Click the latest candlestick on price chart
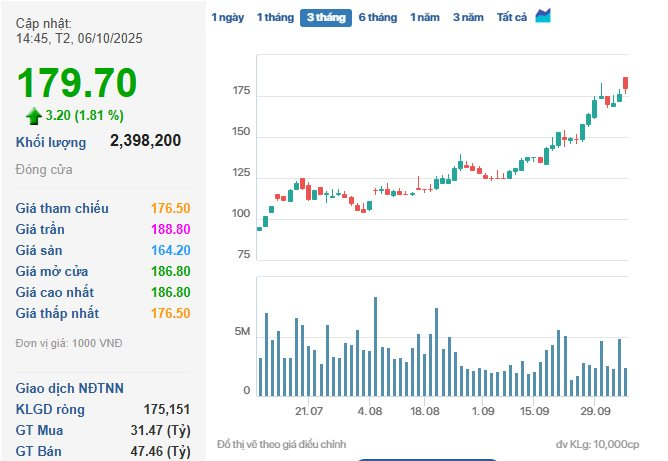 tap(625, 84)
